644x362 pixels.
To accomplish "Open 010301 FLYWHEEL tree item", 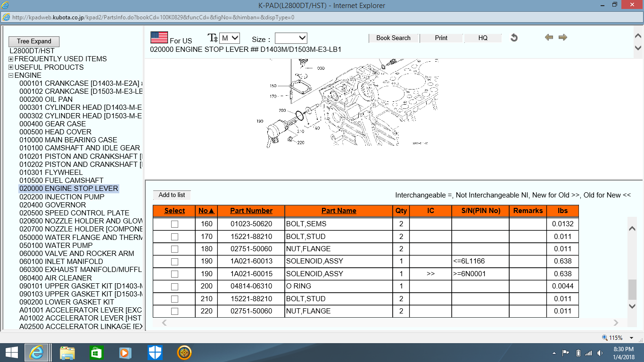I will coord(51,173).
